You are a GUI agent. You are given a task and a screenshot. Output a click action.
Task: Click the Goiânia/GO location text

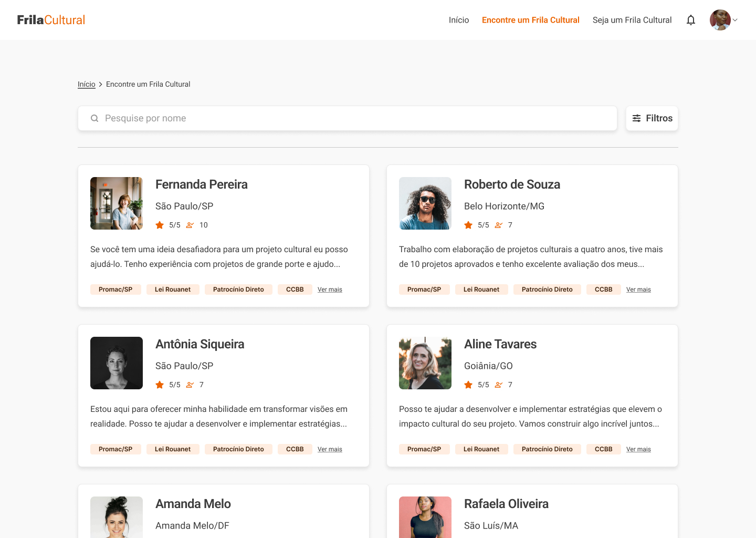point(488,366)
